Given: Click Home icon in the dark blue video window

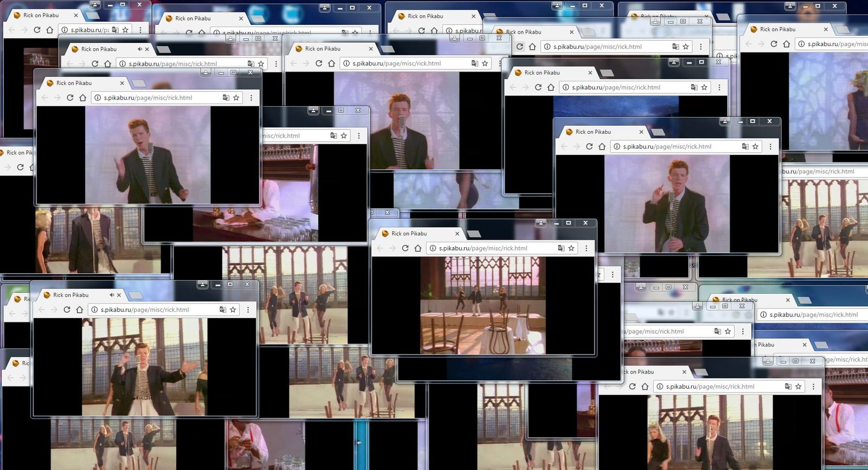Looking at the screenshot, I should point(551,87).
